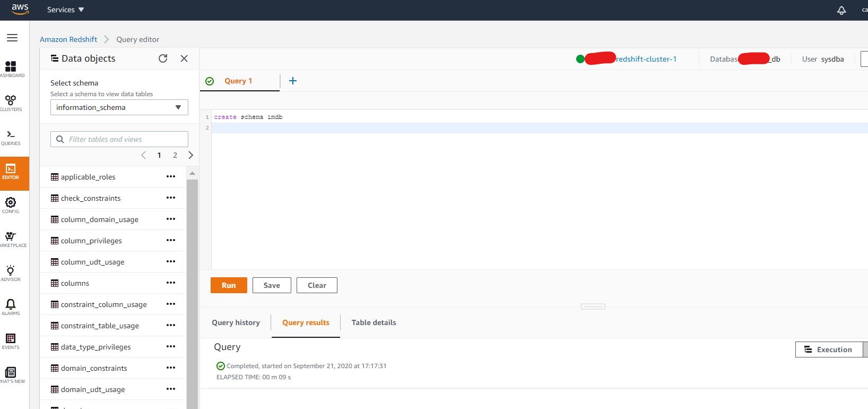868x409 pixels.
Task: Switch to Table details tab
Action: click(x=374, y=322)
